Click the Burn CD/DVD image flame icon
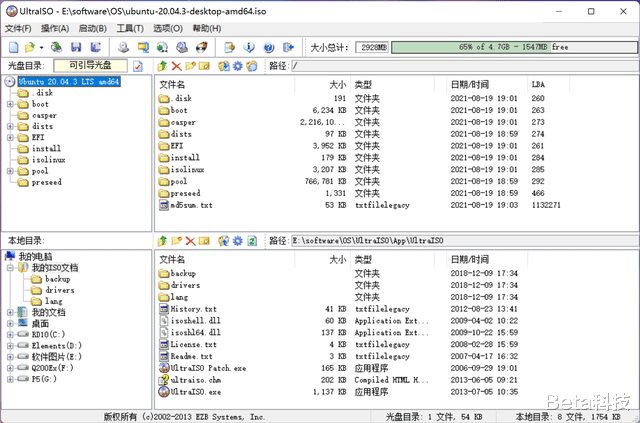 202,47
